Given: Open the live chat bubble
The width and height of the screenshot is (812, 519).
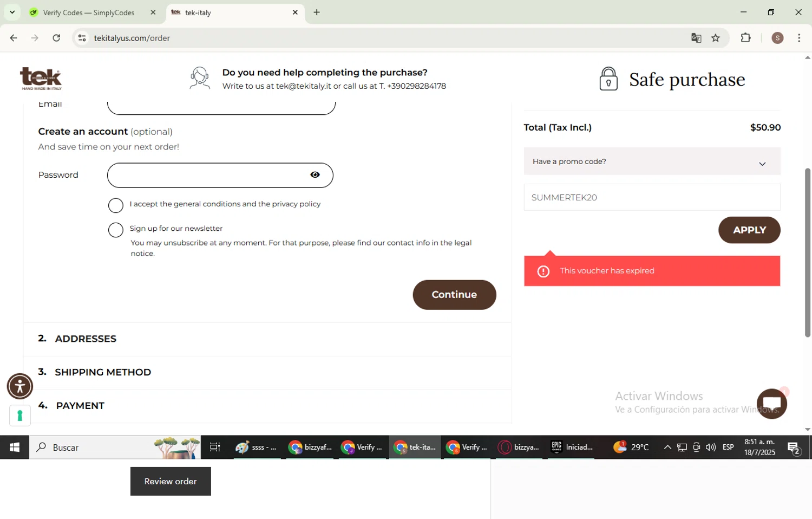Looking at the screenshot, I should coord(771,404).
